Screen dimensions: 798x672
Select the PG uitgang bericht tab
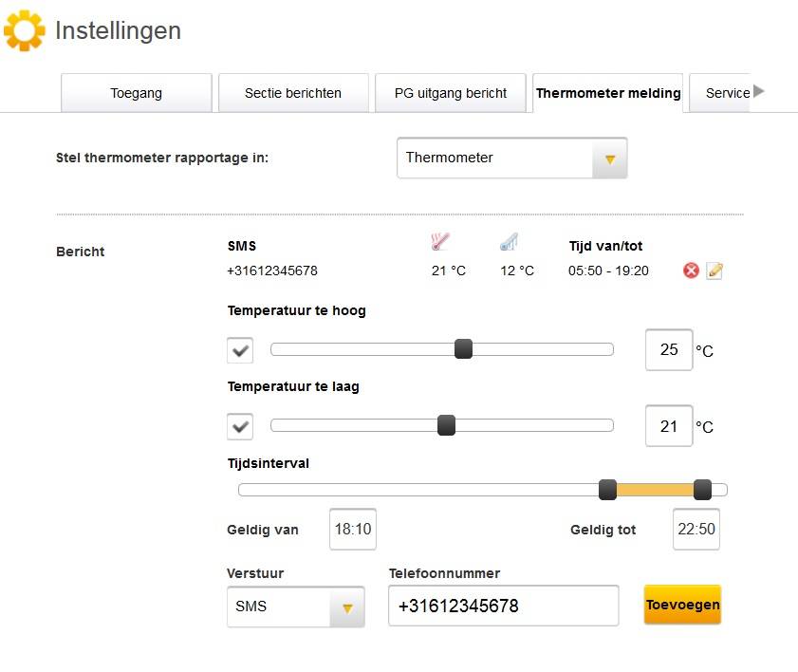tap(451, 93)
